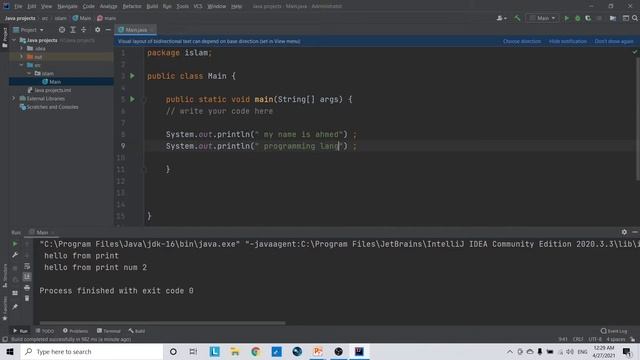
Task: Start debugging with the green bug icon
Action: 578,18
